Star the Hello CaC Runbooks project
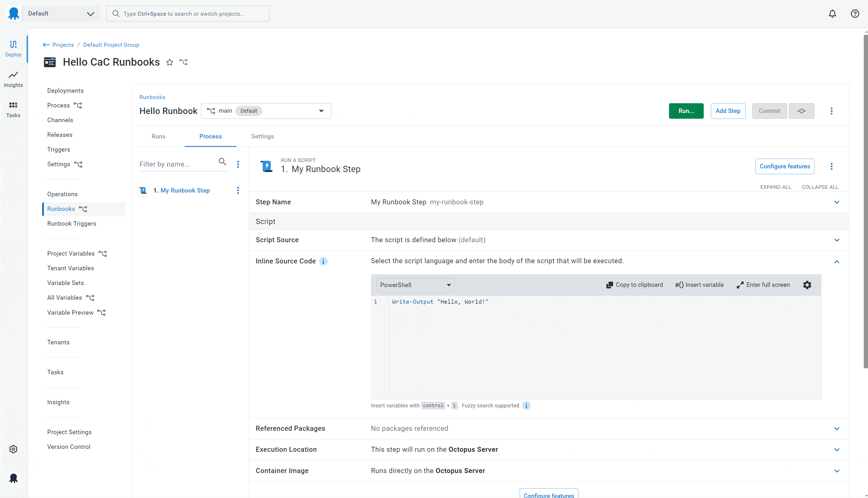 coord(170,62)
